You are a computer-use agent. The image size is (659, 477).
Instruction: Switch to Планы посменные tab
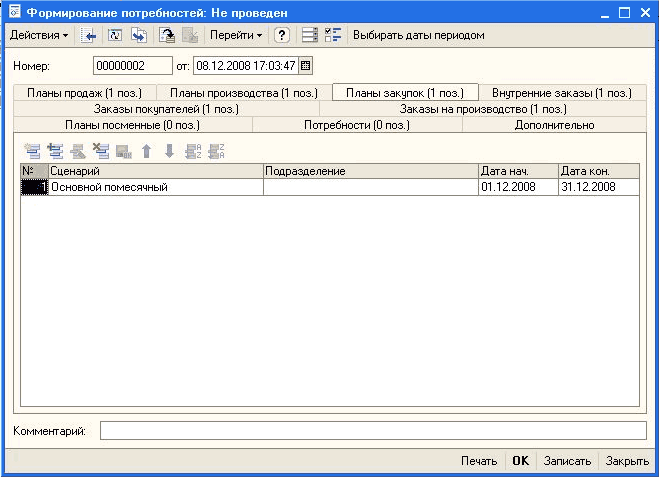tap(132, 125)
